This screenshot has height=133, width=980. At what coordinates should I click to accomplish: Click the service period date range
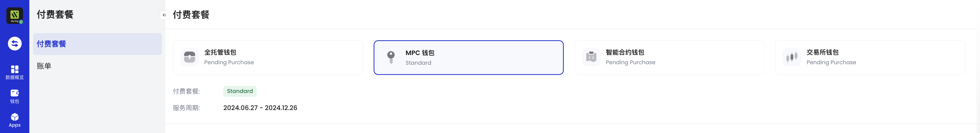click(260, 108)
